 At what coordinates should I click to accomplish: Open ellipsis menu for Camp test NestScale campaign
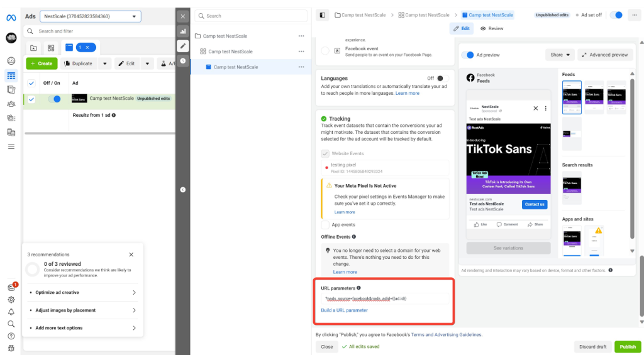301,36
